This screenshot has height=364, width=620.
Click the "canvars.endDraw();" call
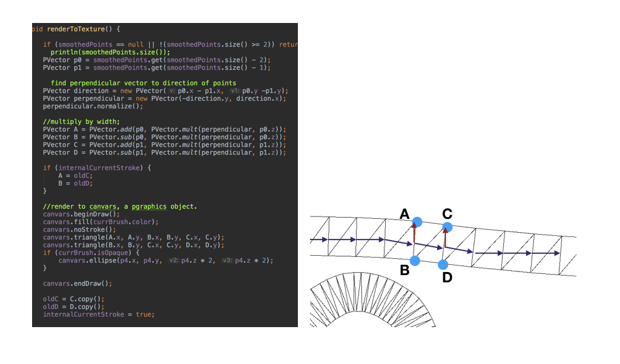tap(77, 284)
